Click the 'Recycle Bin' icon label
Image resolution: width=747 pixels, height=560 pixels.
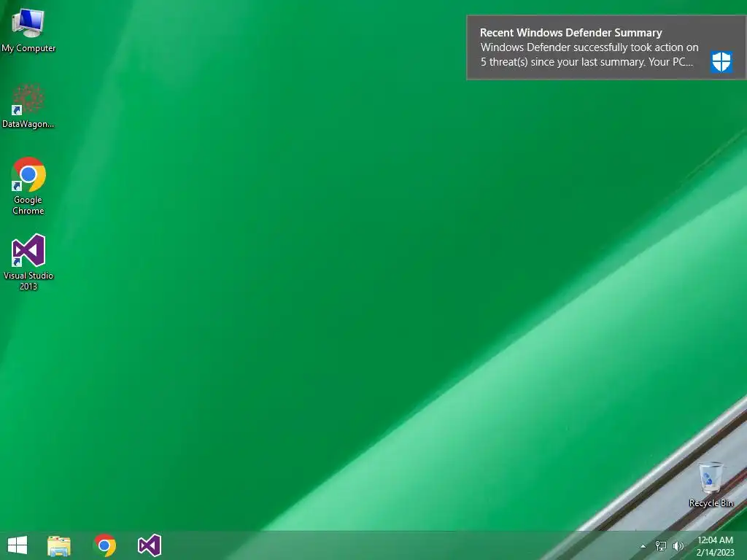[x=711, y=503]
